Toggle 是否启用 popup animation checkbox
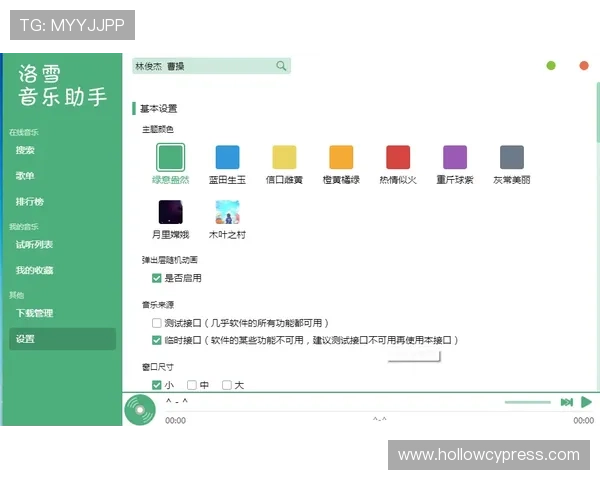Viewport: 600px width, 480px height. [157, 278]
